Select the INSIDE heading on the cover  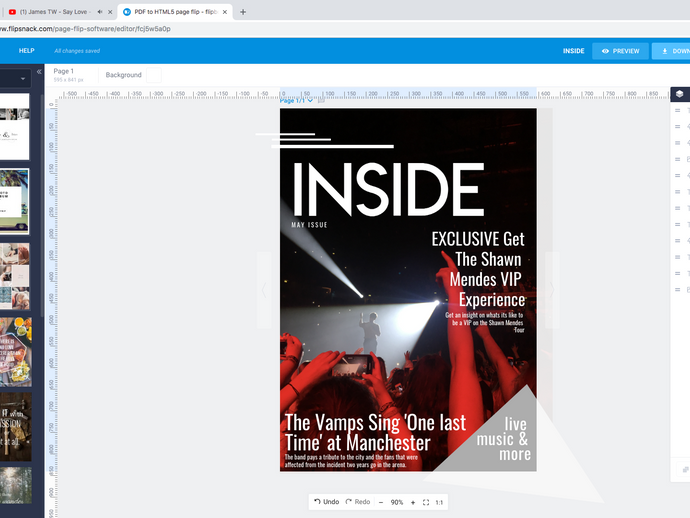pos(388,189)
